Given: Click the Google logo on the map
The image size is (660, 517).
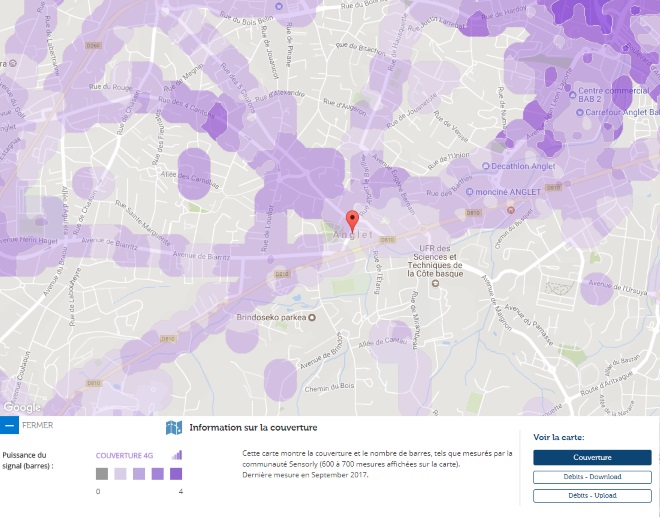Looking at the screenshot, I should pos(21,407).
